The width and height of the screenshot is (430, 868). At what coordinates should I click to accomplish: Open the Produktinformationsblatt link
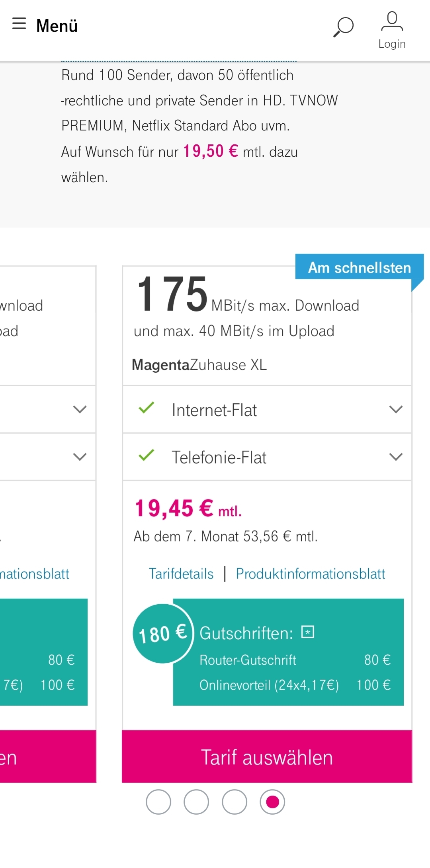pyautogui.click(x=311, y=574)
